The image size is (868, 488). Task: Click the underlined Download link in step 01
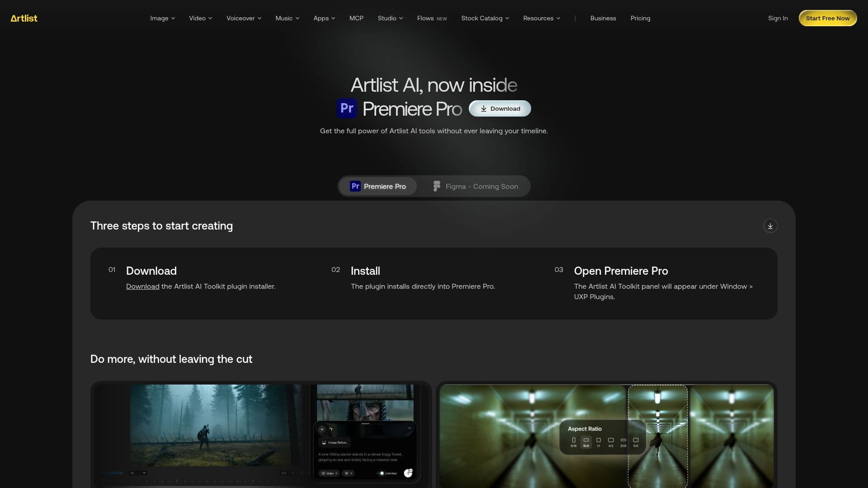(142, 286)
